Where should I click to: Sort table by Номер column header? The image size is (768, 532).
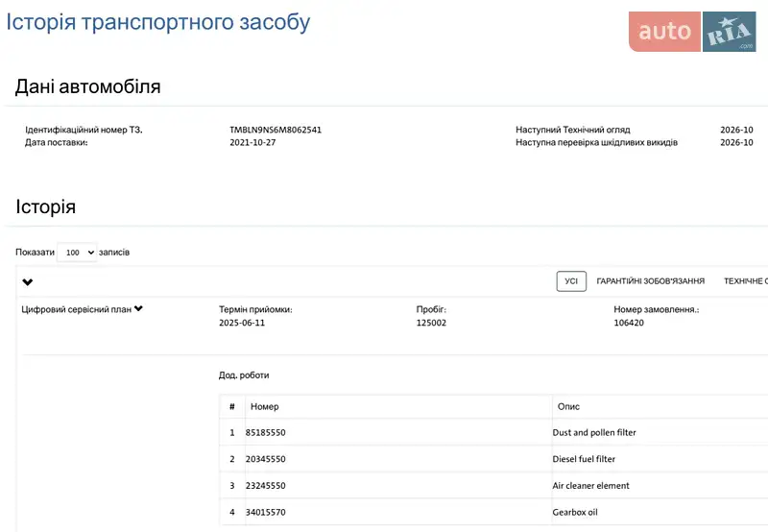click(x=265, y=407)
